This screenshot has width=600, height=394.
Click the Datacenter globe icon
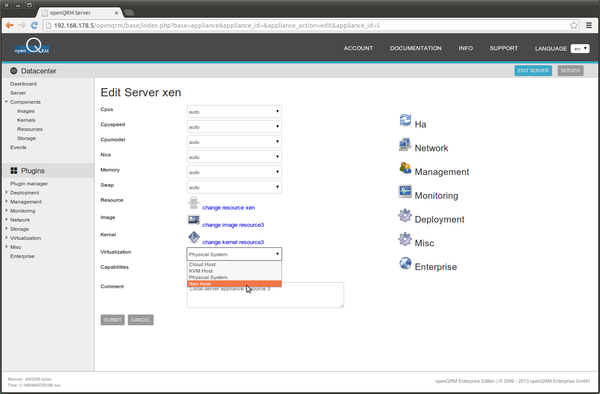point(14,71)
